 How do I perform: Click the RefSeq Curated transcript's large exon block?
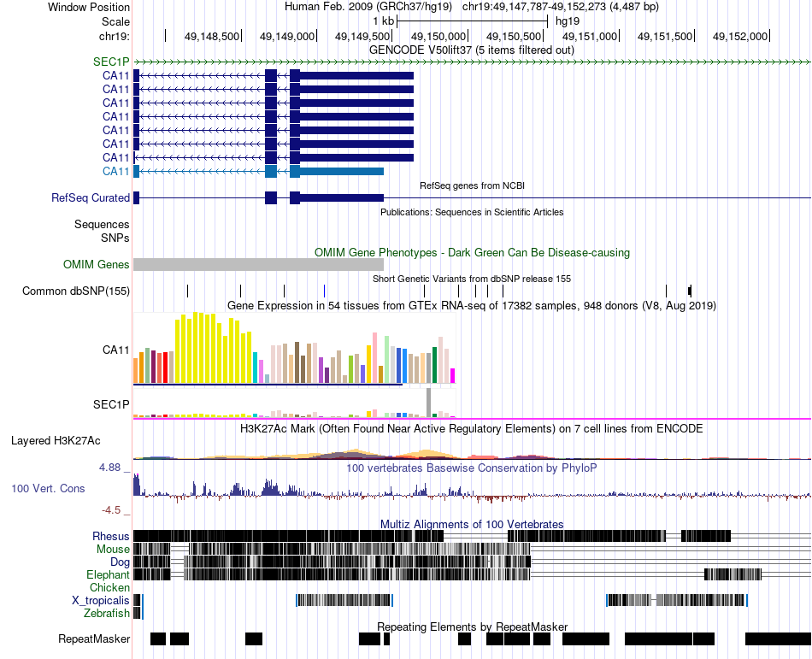pos(342,197)
